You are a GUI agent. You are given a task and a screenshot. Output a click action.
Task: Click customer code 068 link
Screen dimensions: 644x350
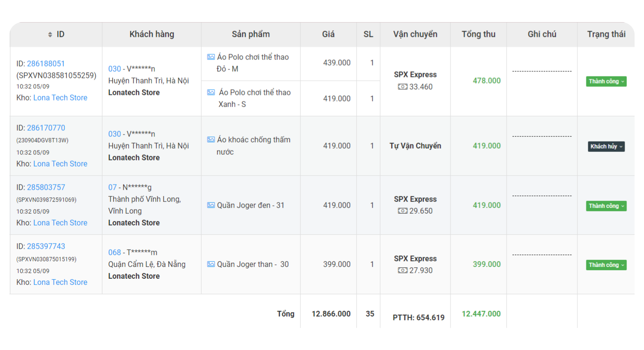tap(114, 252)
